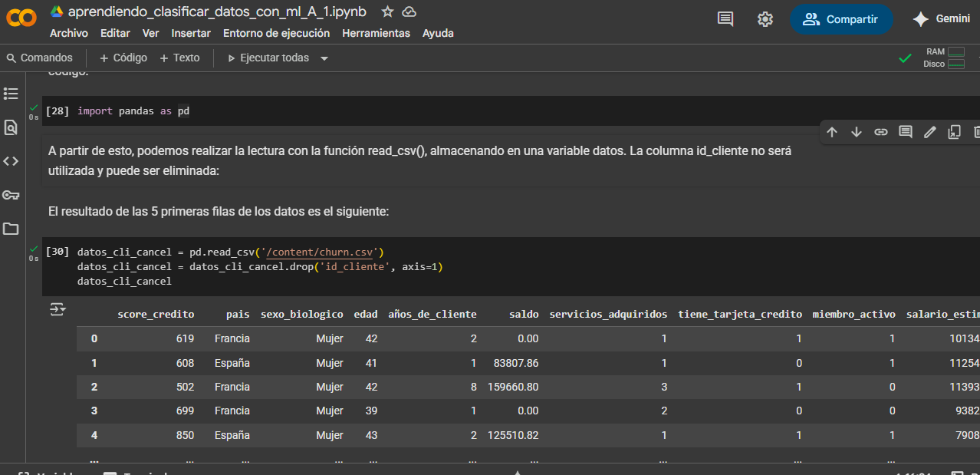Expand the Ejecutar todas dropdown arrow
Screen dimensions: 980x475
tap(324, 58)
